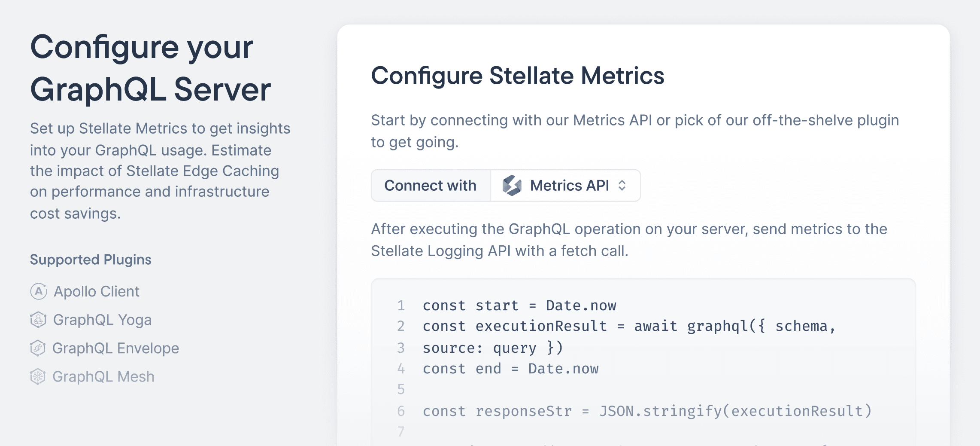Screen dimensions: 980x446
Task: Click the GraphQL Yoga logo icon
Action: (x=38, y=320)
